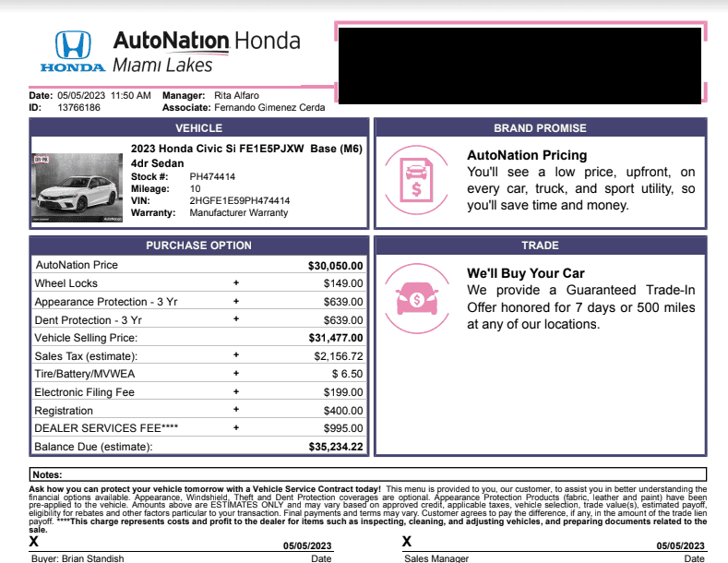
Task: Click the Electronic Filing Fee amount $199.00
Action: pyautogui.click(x=343, y=392)
